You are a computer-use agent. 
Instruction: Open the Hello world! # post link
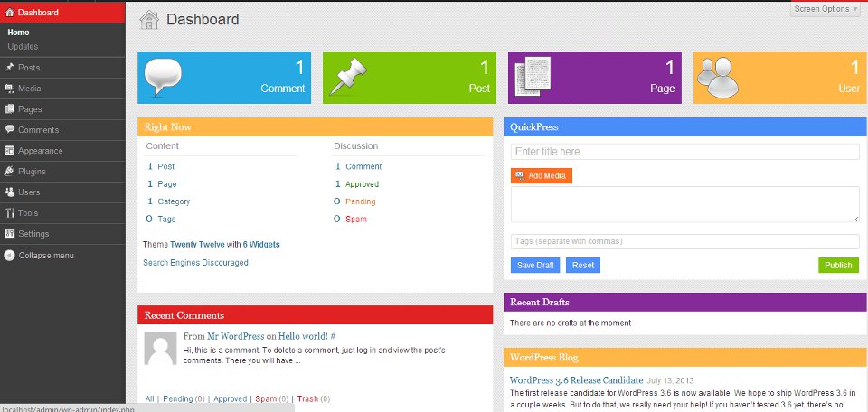click(x=307, y=336)
